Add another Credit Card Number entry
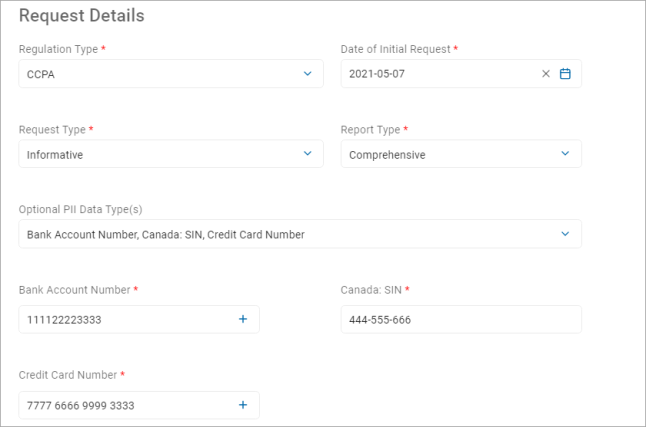The height and width of the screenshot is (427, 646). point(242,405)
